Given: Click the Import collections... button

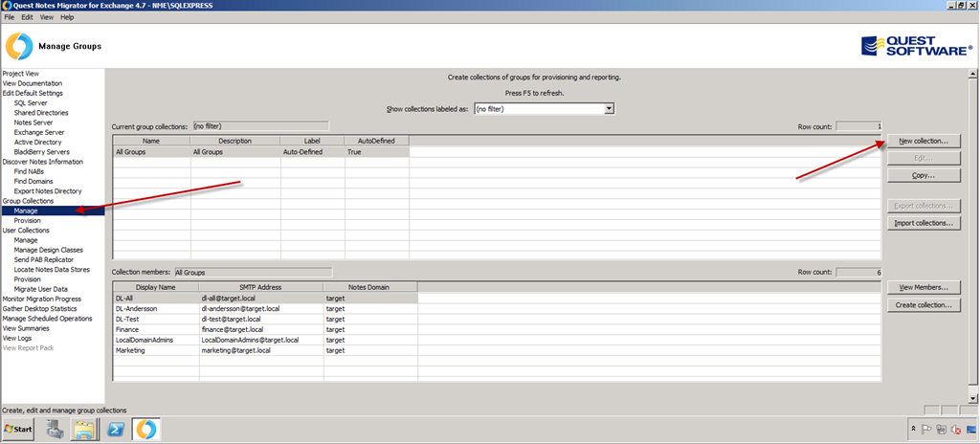Looking at the screenshot, I should pos(924,223).
